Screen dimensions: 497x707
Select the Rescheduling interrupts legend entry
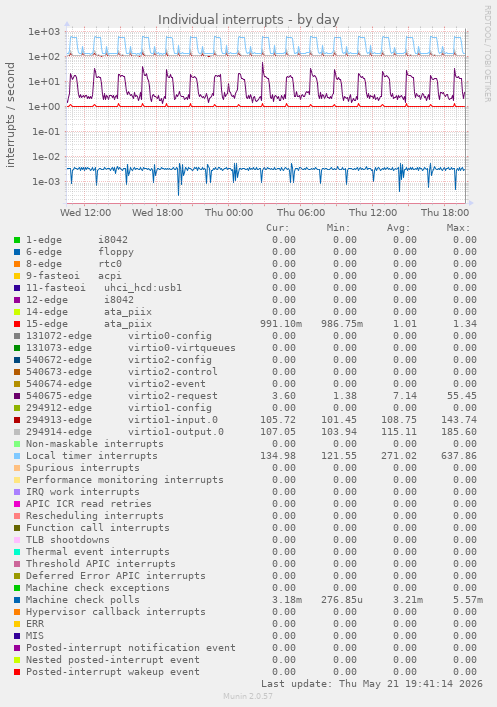click(x=94, y=516)
